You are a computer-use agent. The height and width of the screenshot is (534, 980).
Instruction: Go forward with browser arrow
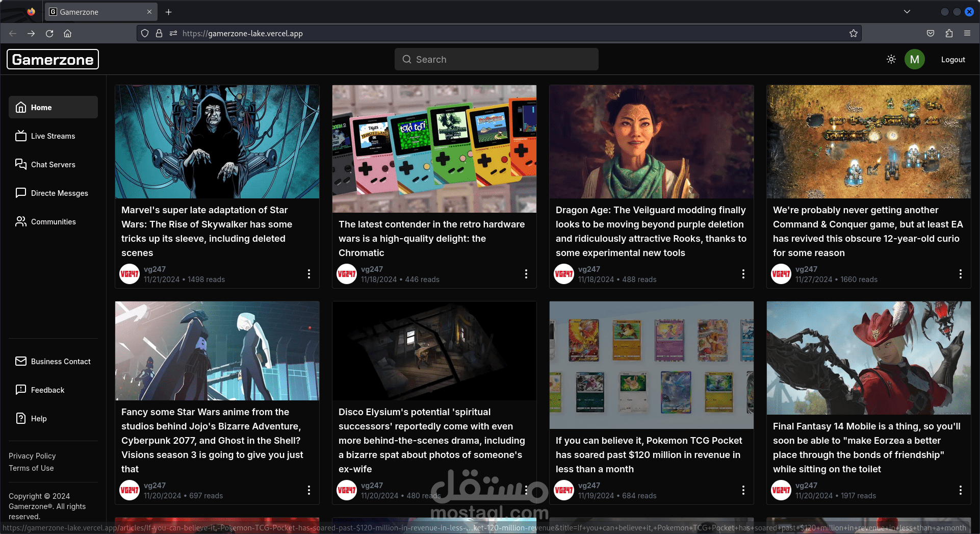31,33
